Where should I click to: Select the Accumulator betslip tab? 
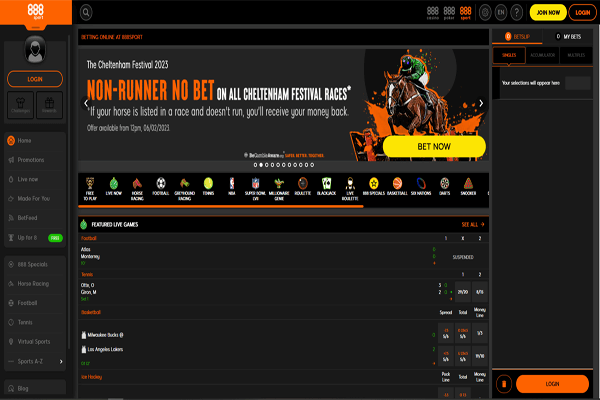click(x=543, y=55)
